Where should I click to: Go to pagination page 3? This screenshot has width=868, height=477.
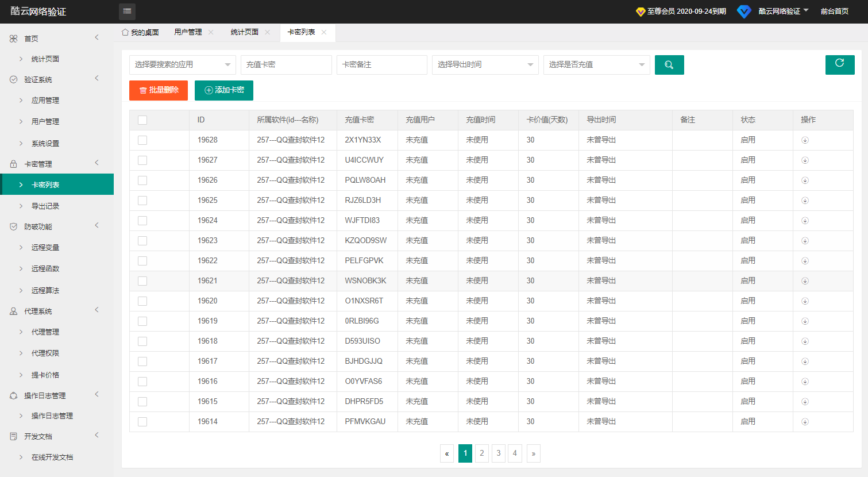click(498, 453)
